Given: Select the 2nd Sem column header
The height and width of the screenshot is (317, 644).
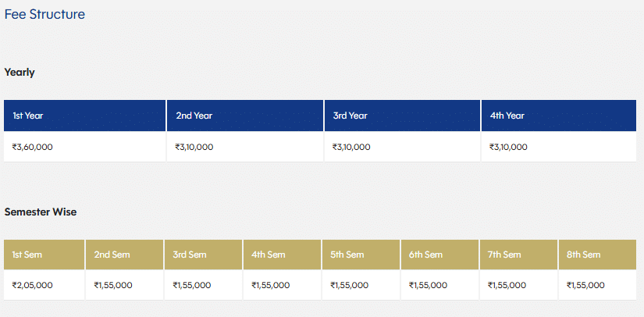Looking at the screenshot, I should (112, 255).
